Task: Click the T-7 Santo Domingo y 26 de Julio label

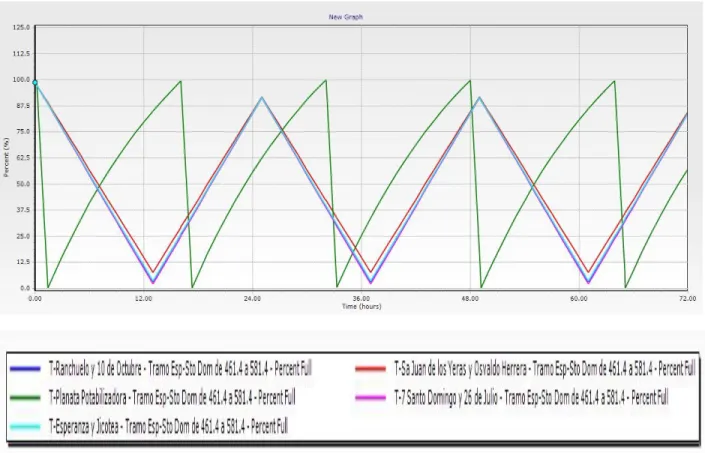Action: (531, 398)
